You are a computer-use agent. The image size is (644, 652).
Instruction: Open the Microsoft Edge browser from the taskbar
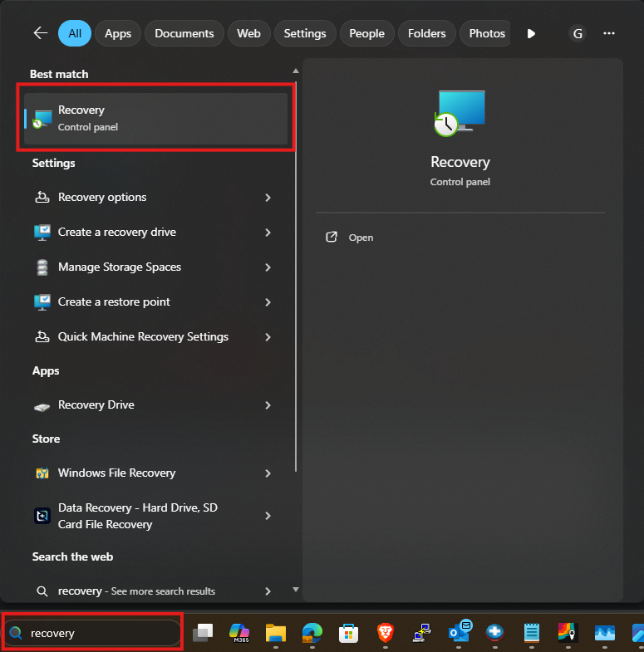point(312,633)
